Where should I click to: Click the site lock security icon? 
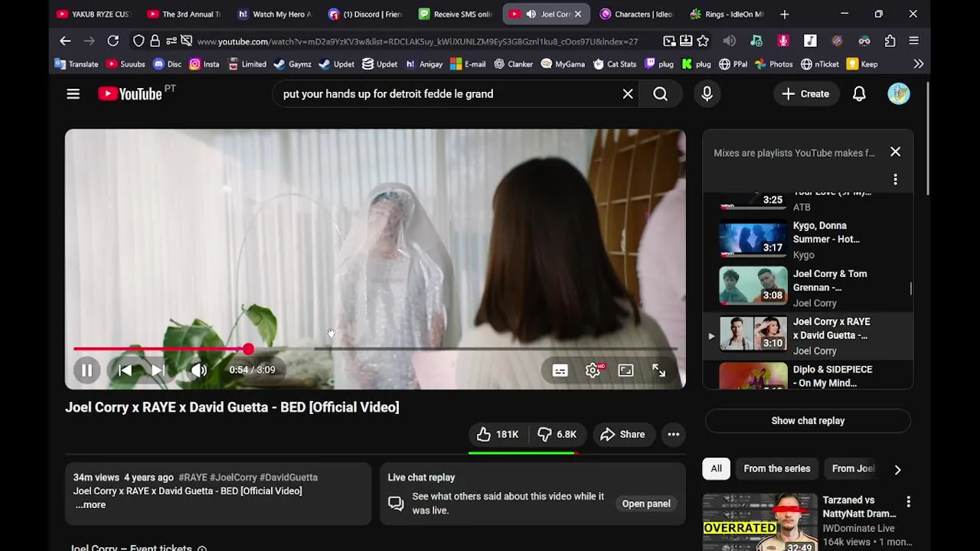(x=155, y=41)
